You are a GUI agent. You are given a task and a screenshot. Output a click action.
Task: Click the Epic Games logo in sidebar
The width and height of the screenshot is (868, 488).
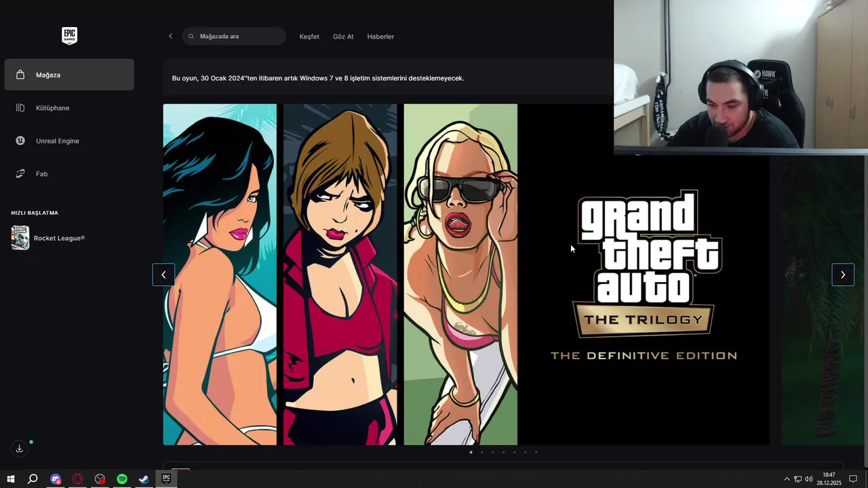pyautogui.click(x=69, y=36)
